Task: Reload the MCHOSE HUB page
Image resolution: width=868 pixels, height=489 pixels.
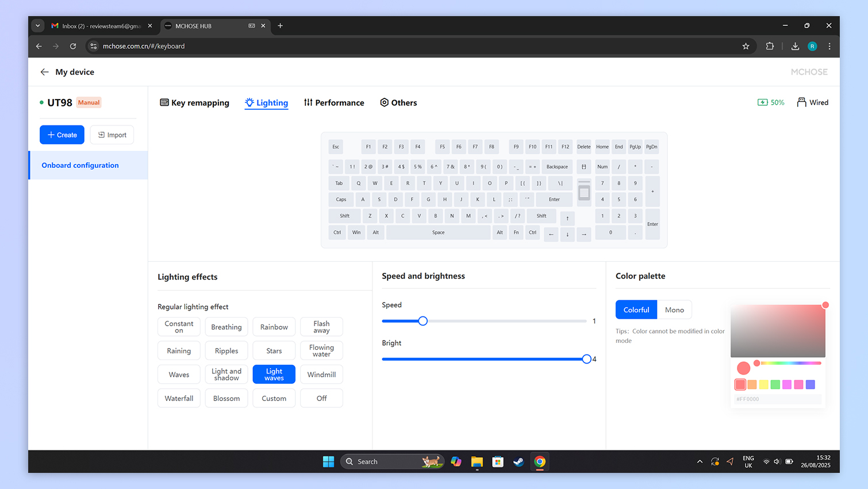Action: tap(73, 46)
